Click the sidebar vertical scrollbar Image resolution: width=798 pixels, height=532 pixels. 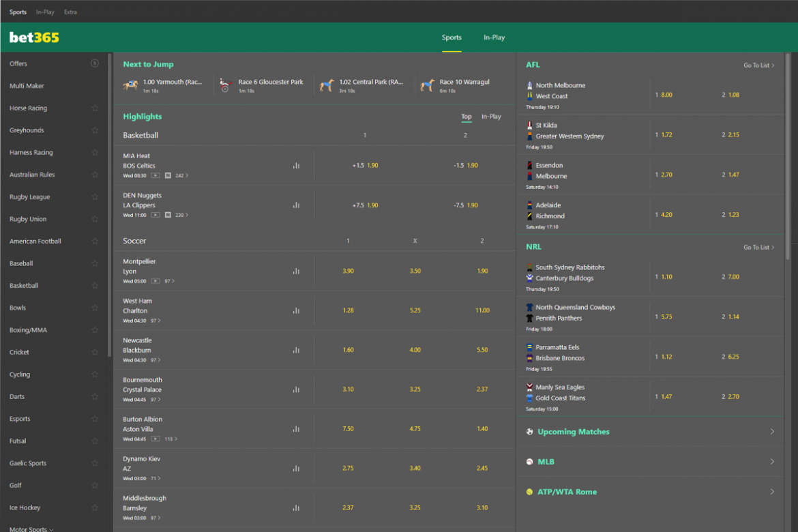109,205
